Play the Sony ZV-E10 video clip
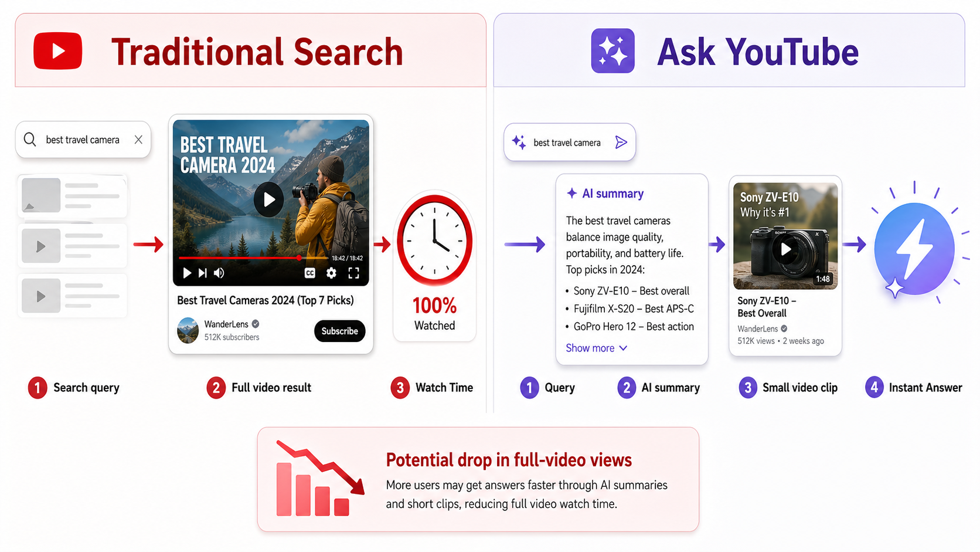980x552 pixels. coord(785,249)
